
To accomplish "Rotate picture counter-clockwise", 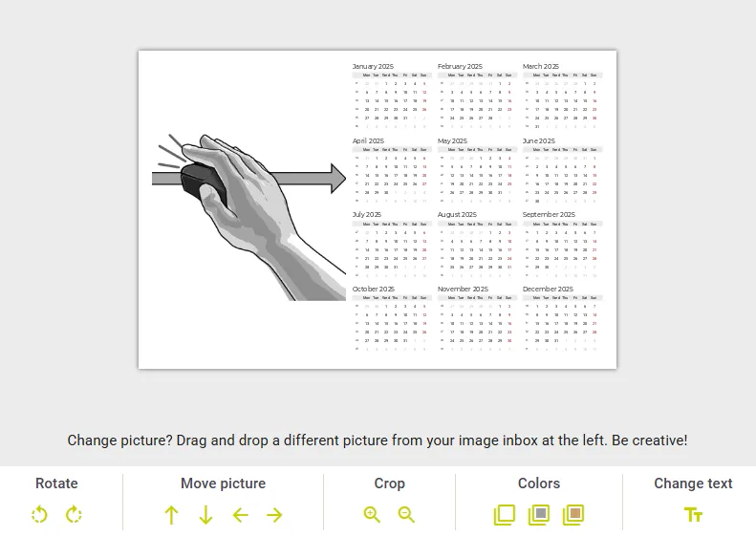I will [x=39, y=514].
